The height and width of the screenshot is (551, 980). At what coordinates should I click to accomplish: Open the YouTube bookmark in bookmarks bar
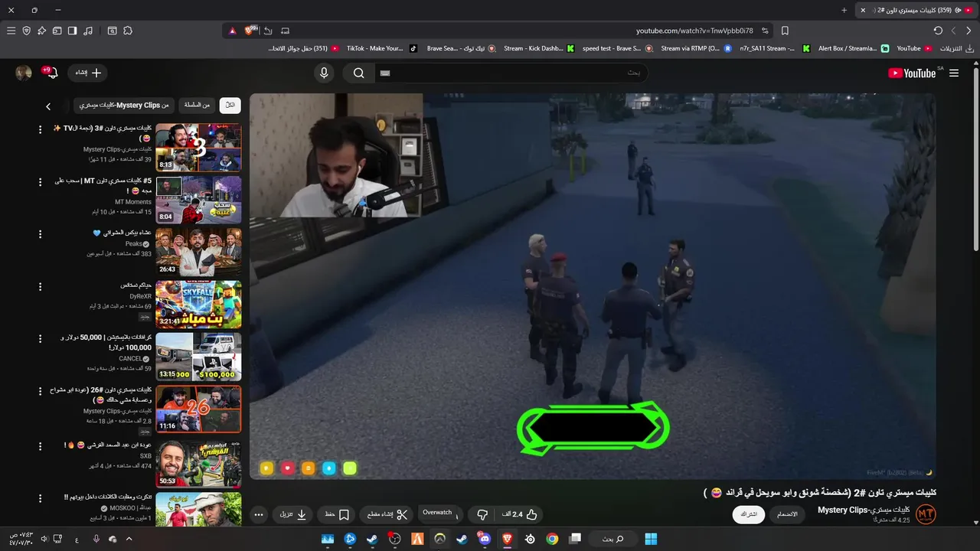coord(913,48)
